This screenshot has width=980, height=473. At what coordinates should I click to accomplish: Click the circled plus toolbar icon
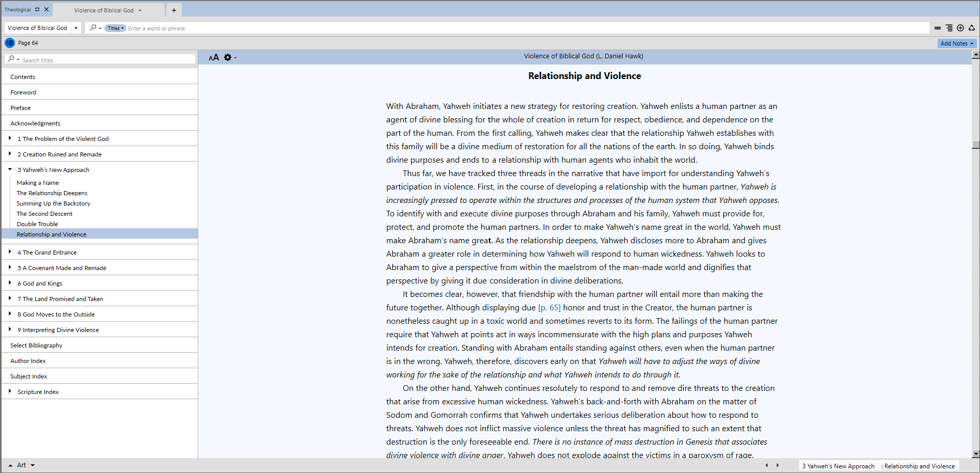point(960,28)
